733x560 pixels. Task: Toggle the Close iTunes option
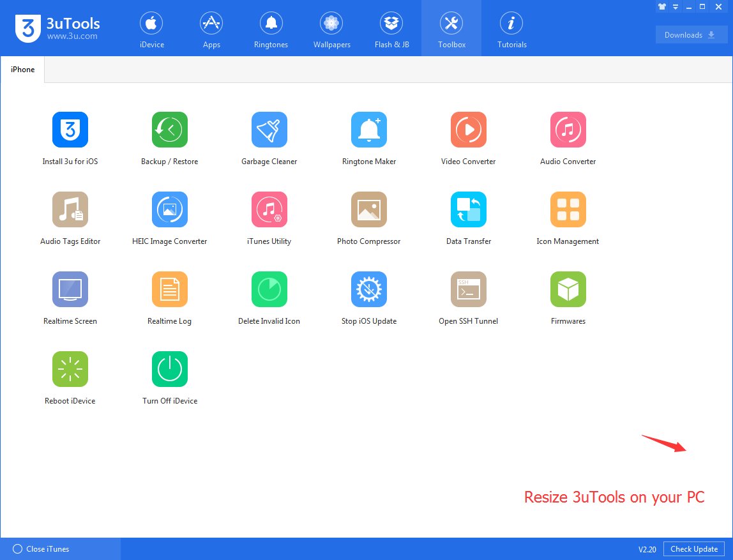41,549
